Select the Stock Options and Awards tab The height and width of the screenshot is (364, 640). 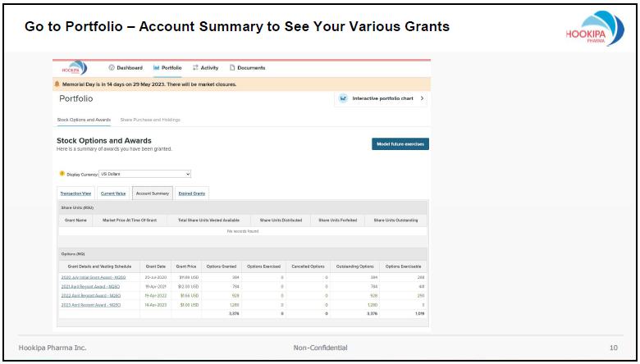tap(84, 120)
